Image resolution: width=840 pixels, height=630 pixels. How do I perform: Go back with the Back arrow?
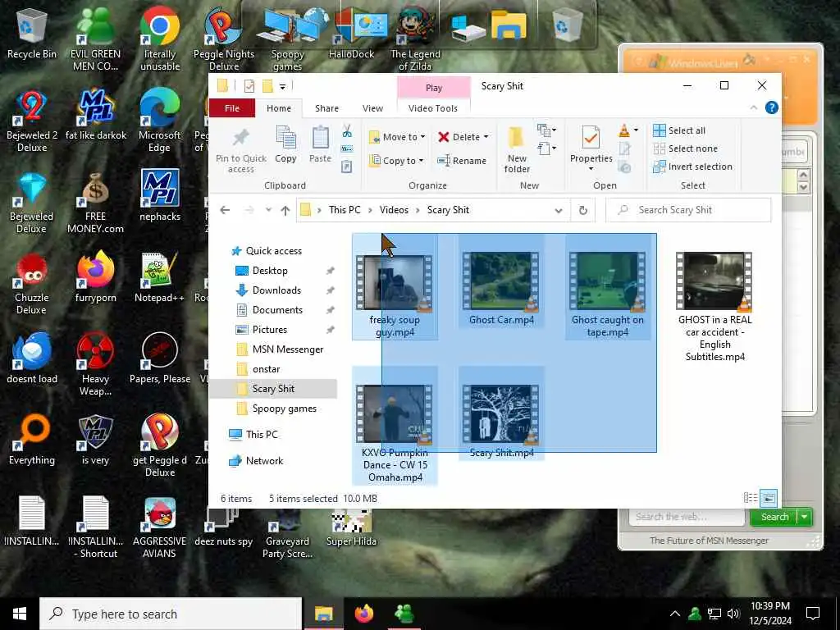click(225, 210)
